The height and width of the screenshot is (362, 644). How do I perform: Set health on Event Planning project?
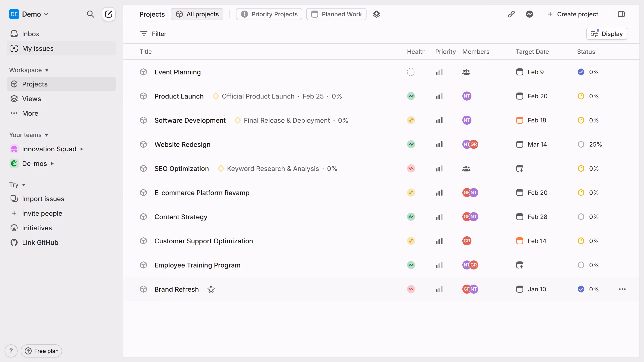pyautogui.click(x=411, y=72)
